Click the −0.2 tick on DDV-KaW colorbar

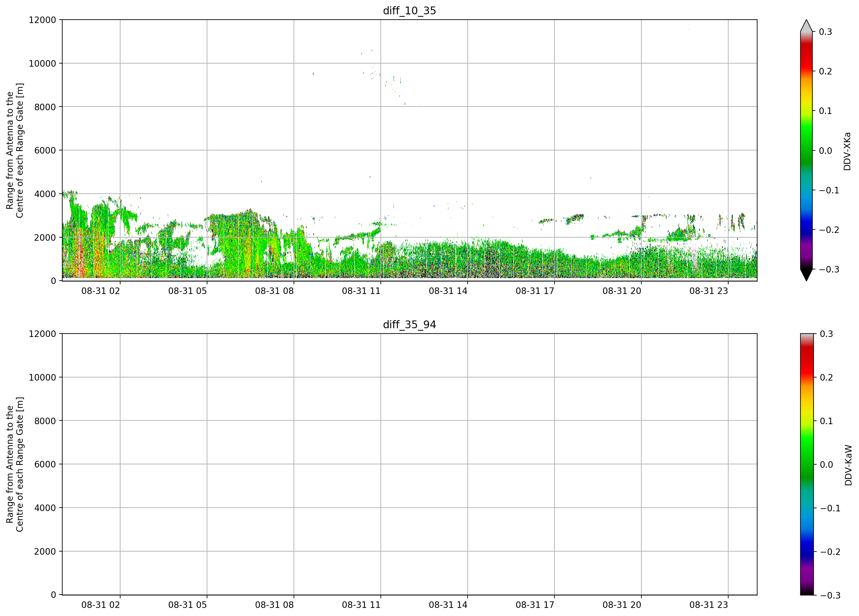830,552
